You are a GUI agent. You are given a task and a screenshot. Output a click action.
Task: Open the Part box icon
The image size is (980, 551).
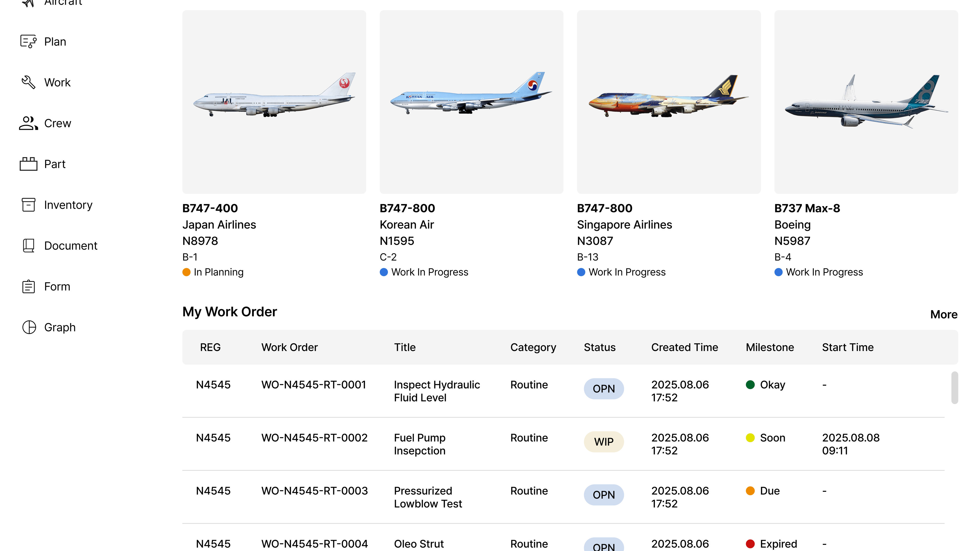29,164
